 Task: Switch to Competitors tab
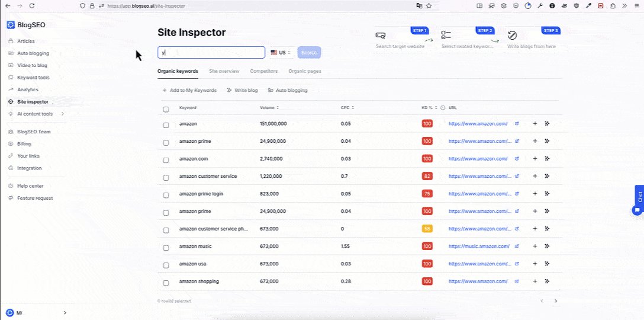[x=263, y=71]
